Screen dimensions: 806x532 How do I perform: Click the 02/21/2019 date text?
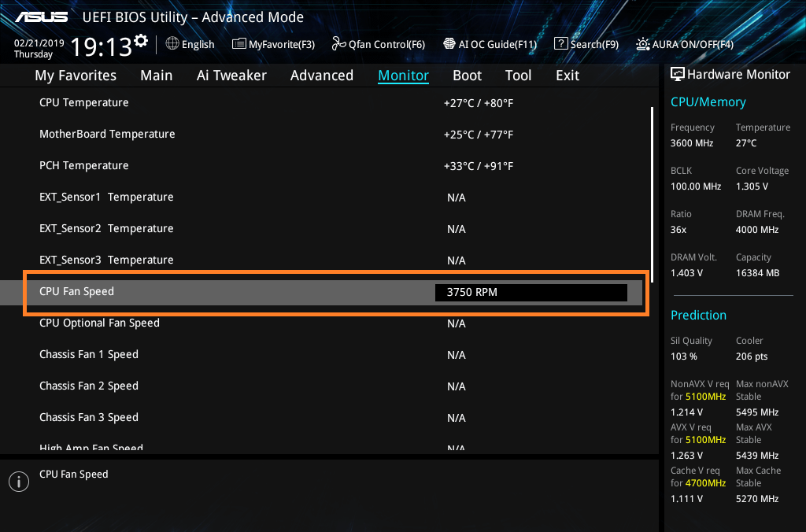pos(39,43)
